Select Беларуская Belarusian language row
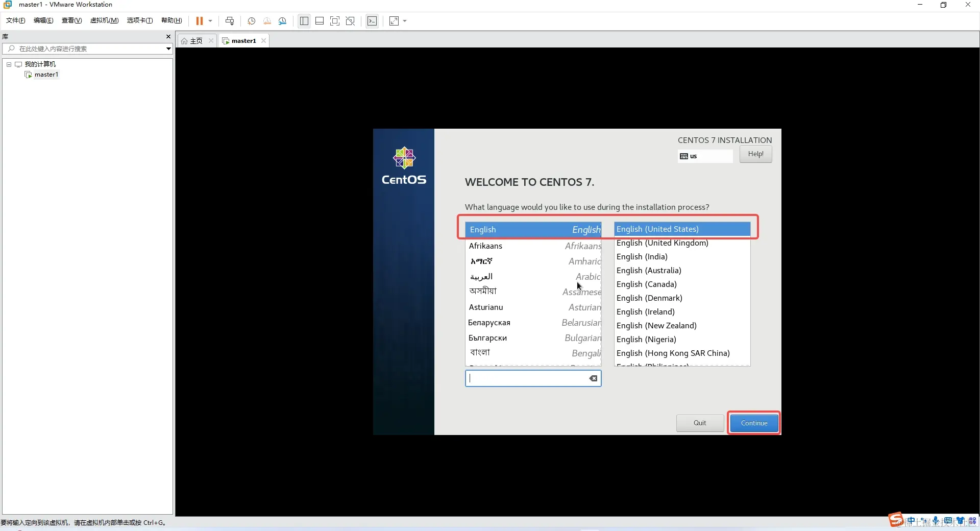The width and height of the screenshot is (980, 531). coord(533,323)
